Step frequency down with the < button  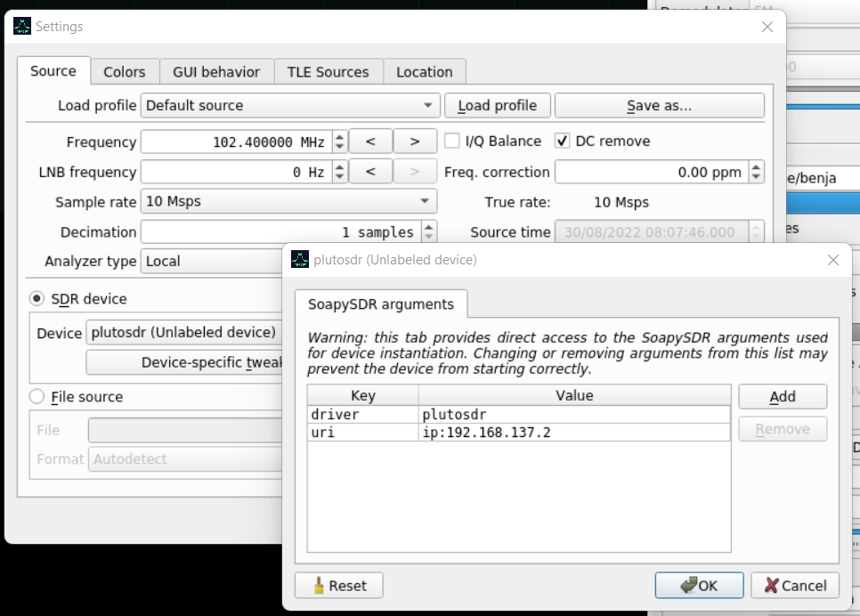coord(370,141)
